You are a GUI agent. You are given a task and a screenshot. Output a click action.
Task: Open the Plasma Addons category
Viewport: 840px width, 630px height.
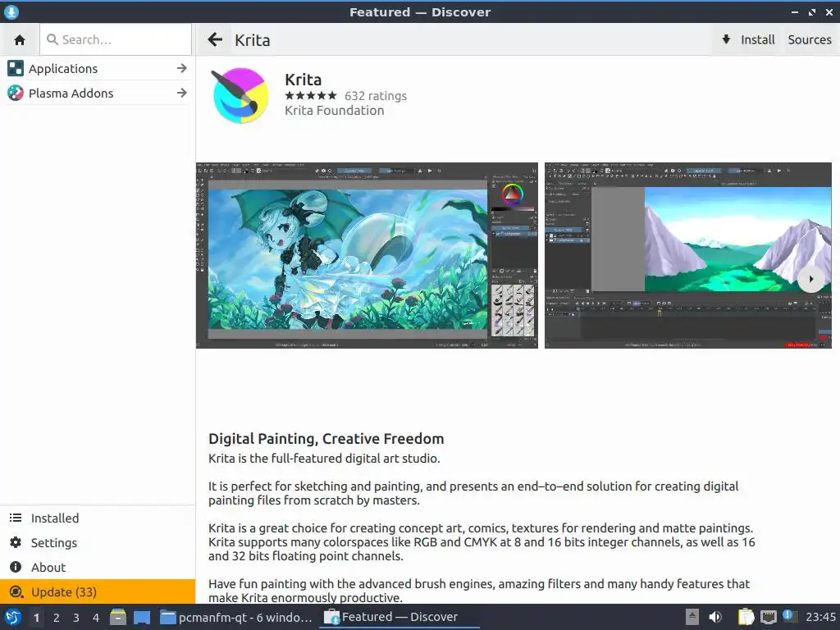click(97, 94)
